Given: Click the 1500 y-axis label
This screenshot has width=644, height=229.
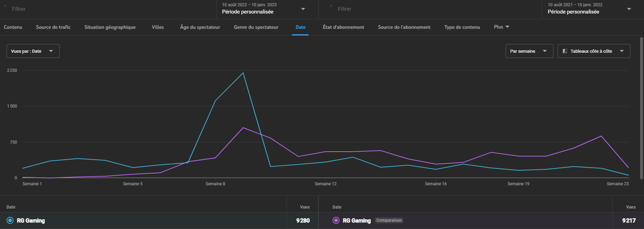Looking at the screenshot, I should click(x=12, y=106).
